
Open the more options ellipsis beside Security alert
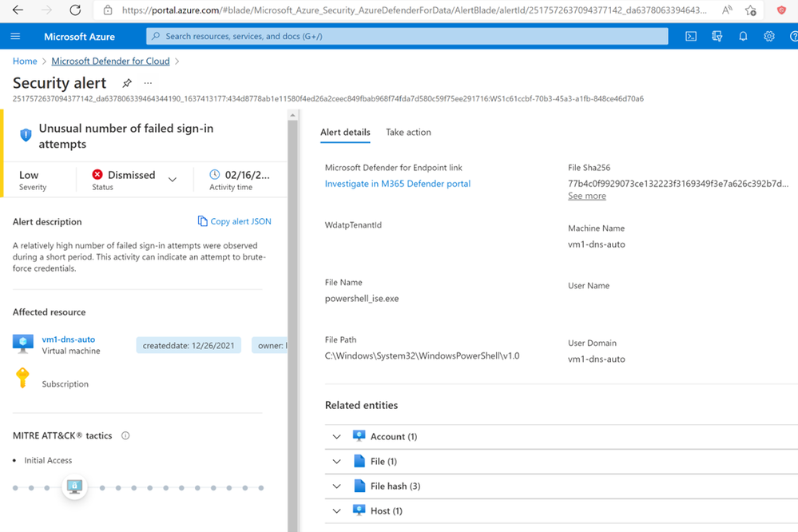[148, 83]
